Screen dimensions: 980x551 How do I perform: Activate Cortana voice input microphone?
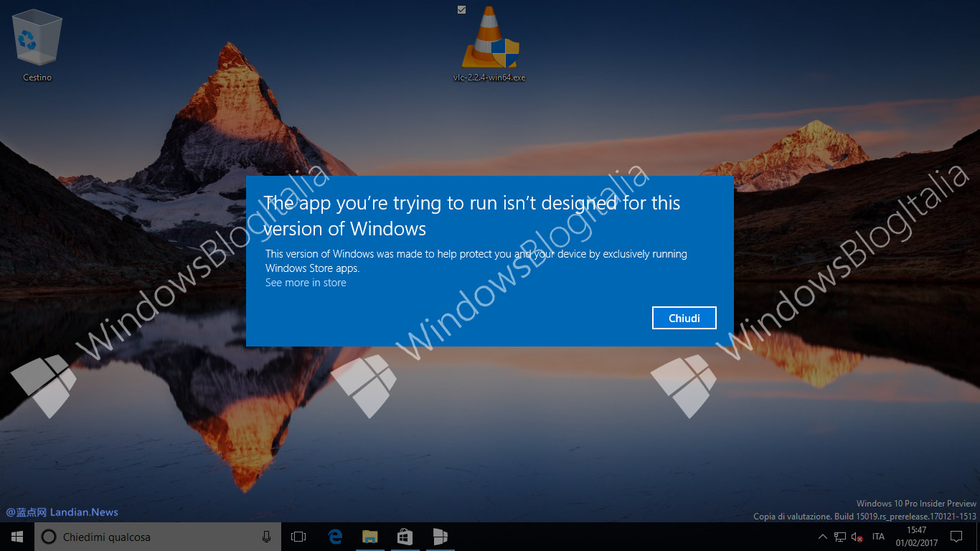[265, 536]
